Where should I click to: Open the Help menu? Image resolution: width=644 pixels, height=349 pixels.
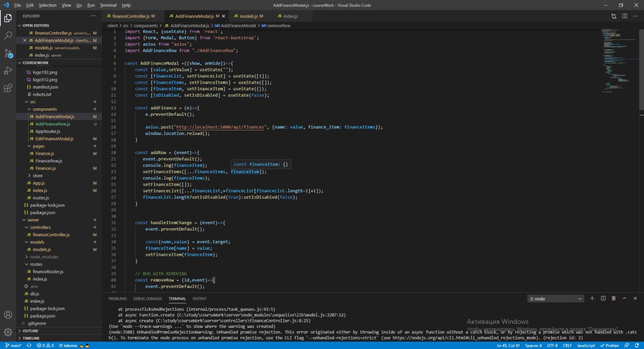[x=126, y=5]
